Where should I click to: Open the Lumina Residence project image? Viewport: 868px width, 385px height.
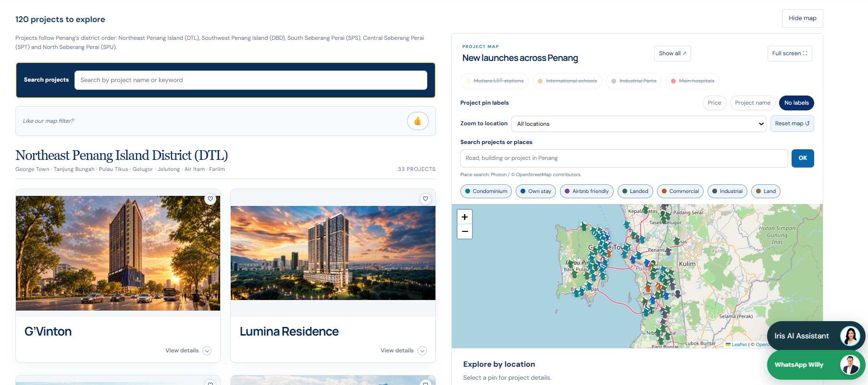333,253
